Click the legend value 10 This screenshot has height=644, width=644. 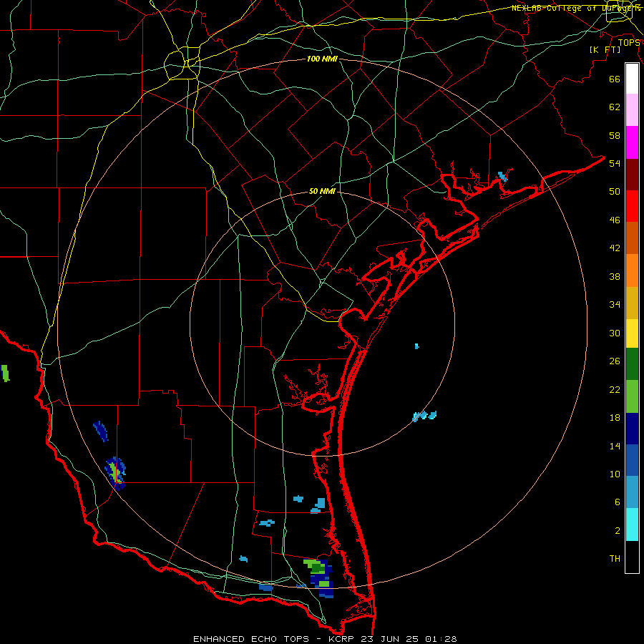coord(615,474)
